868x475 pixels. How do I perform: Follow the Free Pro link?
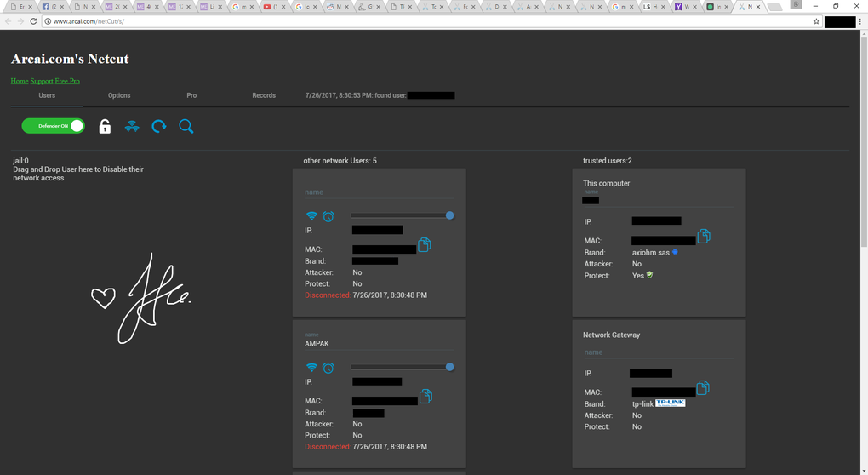coord(67,81)
